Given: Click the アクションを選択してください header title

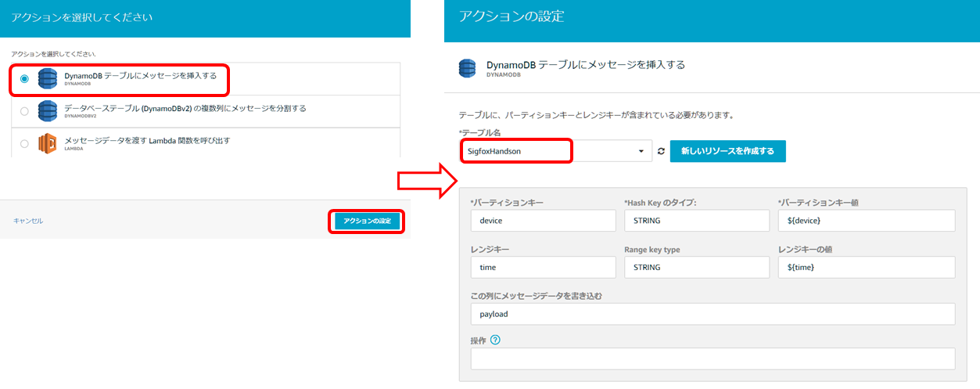Looking at the screenshot, I should [82, 16].
